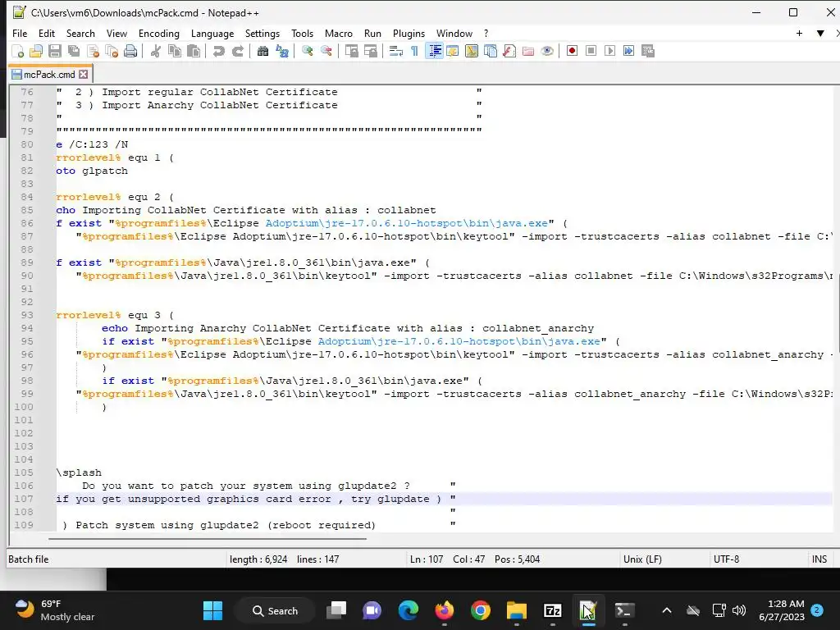Open the File menu

(x=20, y=33)
